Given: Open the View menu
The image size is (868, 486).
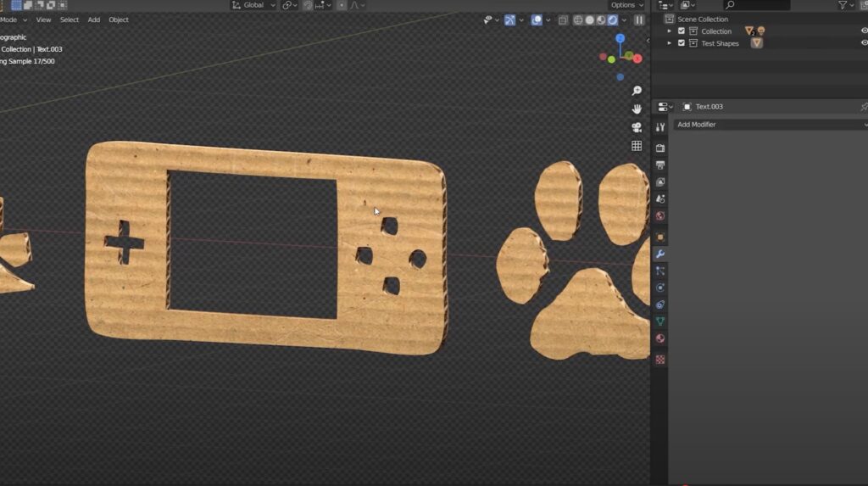Looking at the screenshot, I should [x=43, y=20].
